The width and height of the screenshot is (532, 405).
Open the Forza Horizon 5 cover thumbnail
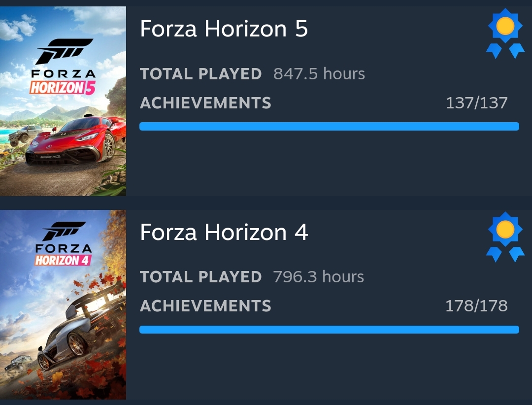(63, 101)
